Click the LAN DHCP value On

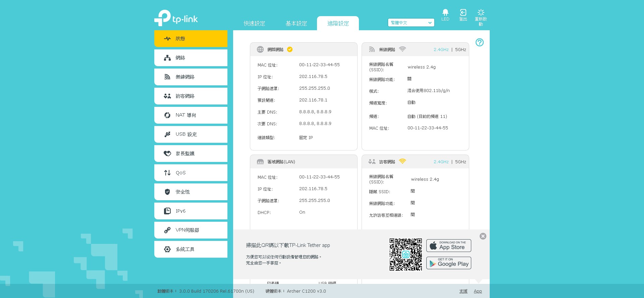coord(302,212)
